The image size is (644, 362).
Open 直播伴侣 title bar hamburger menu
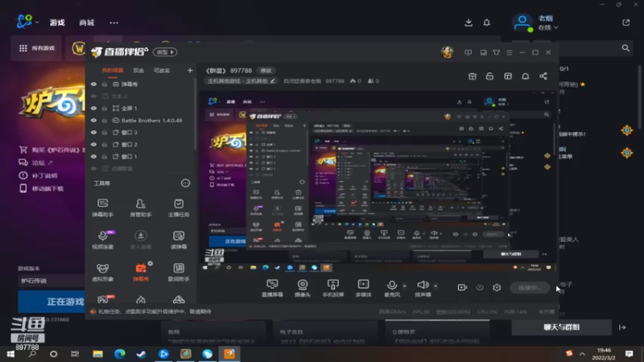pyautogui.click(x=510, y=52)
